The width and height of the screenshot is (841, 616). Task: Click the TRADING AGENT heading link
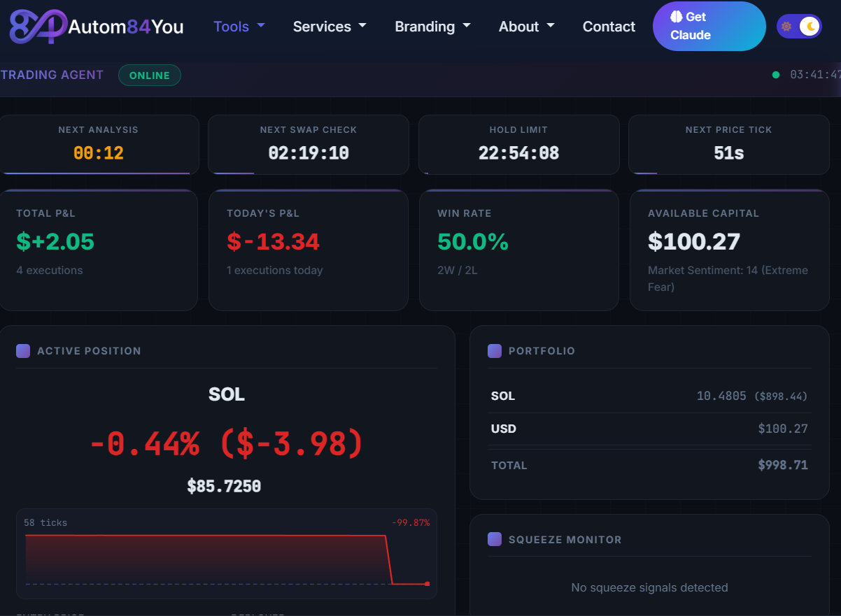click(52, 74)
